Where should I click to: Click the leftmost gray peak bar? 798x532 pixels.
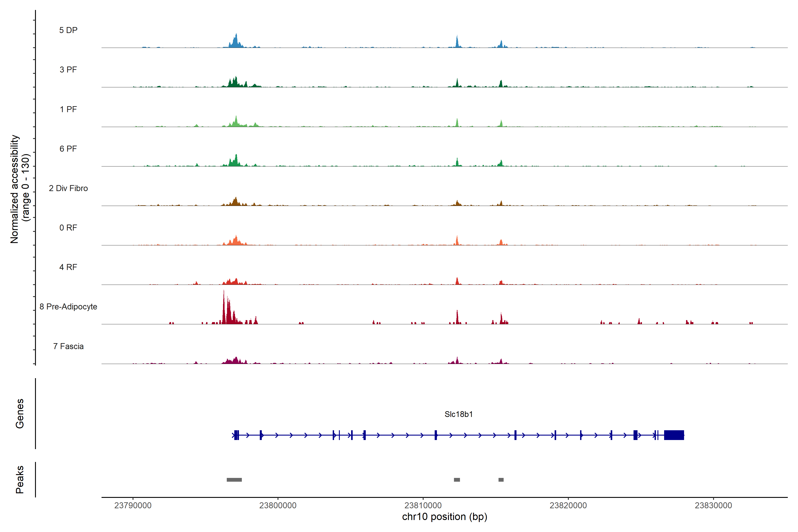[234, 480]
